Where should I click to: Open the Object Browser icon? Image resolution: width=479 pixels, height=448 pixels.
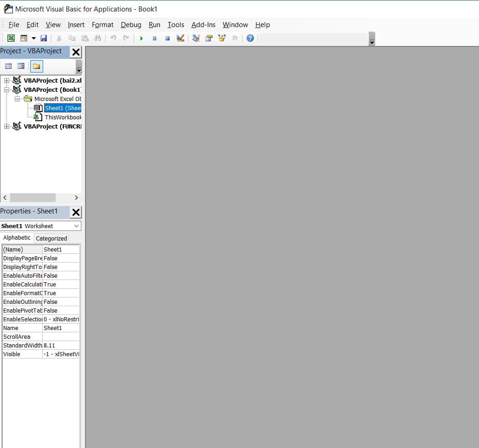tap(222, 38)
